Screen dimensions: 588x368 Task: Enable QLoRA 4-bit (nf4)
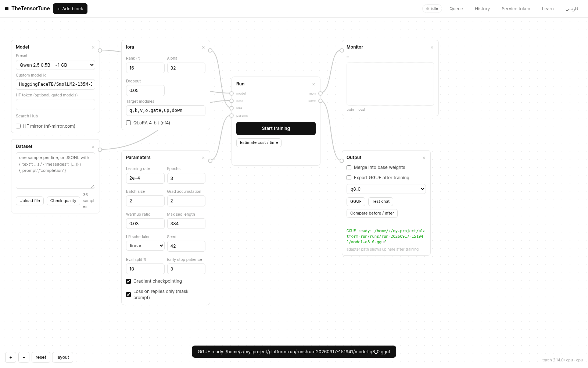[x=128, y=123]
